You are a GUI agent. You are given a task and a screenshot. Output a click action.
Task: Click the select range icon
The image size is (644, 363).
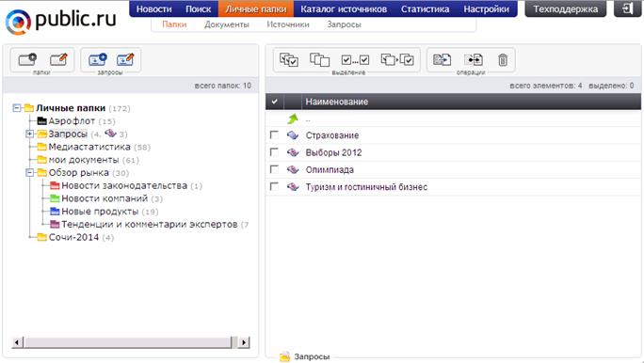[355, 60]
